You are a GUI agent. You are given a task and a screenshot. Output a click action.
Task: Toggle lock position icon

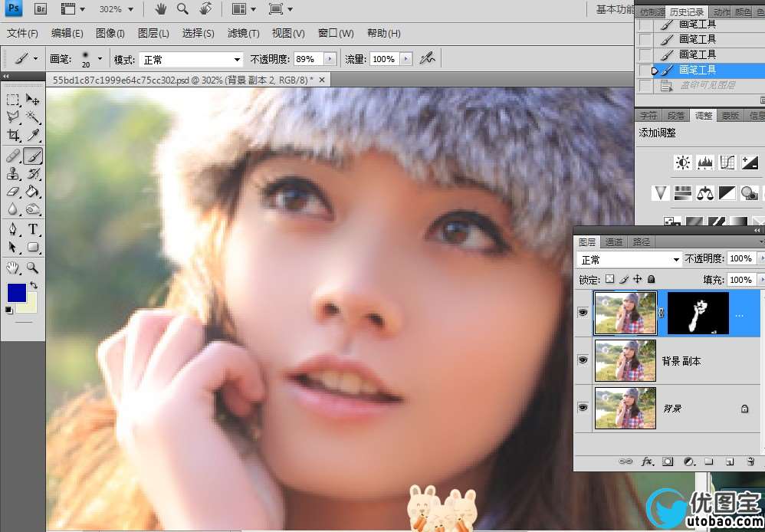click(x=637, y=279)
